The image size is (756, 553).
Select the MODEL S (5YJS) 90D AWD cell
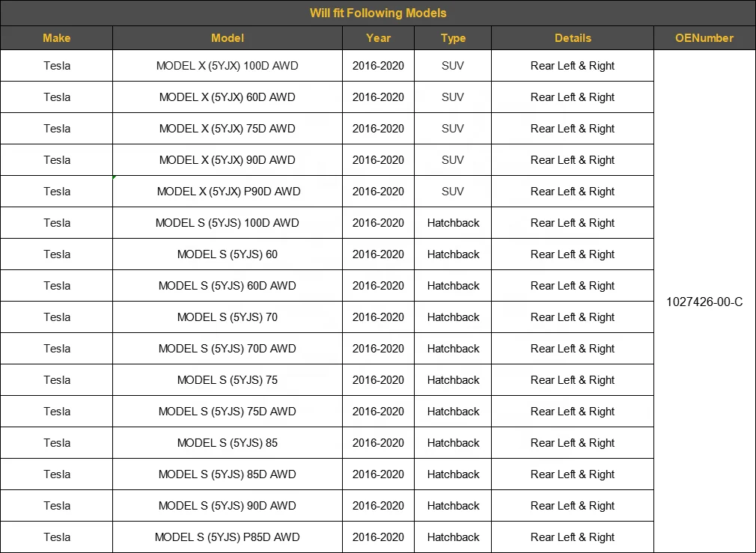228,506
